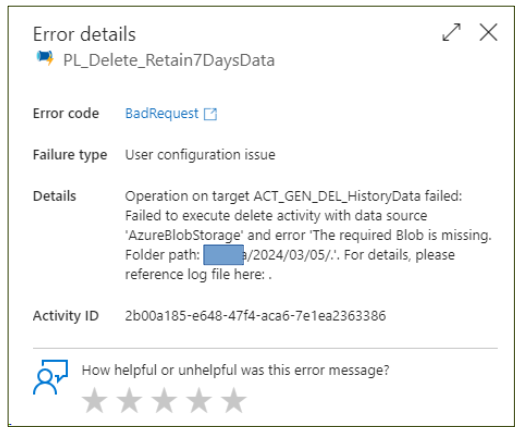Rate the error message three stars
522x435 pixels.
[164, 400]
